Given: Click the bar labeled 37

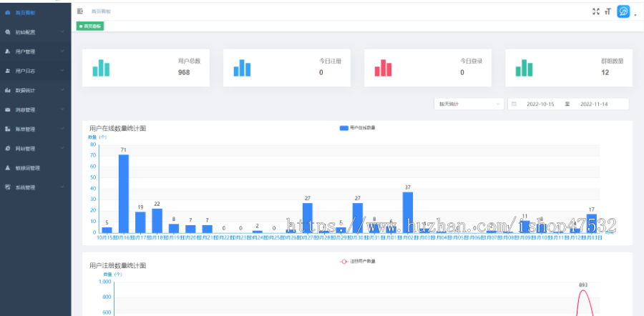Looking at the screenshot, I should [407, 212].
